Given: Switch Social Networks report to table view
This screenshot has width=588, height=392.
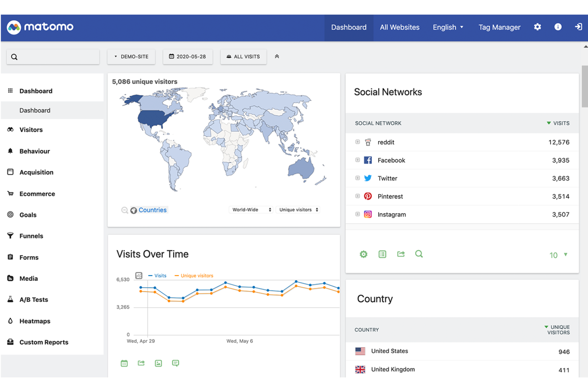Looking at the screenshot, I should (x=382, y=254).
